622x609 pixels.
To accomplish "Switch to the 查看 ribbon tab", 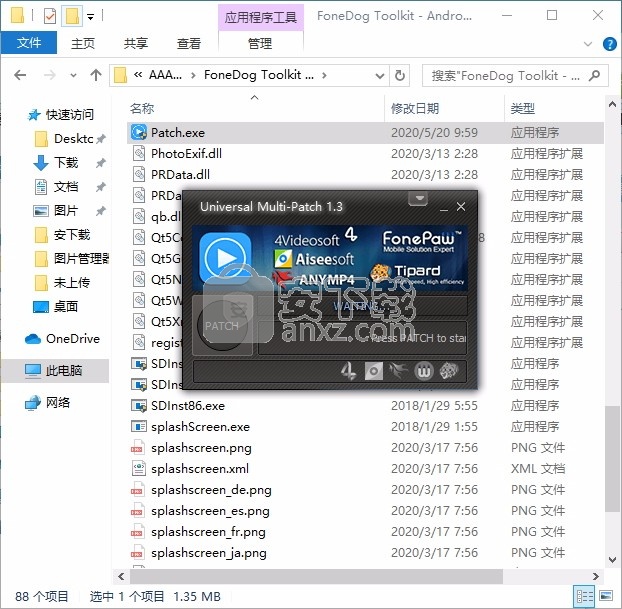I will click(189, 43).
